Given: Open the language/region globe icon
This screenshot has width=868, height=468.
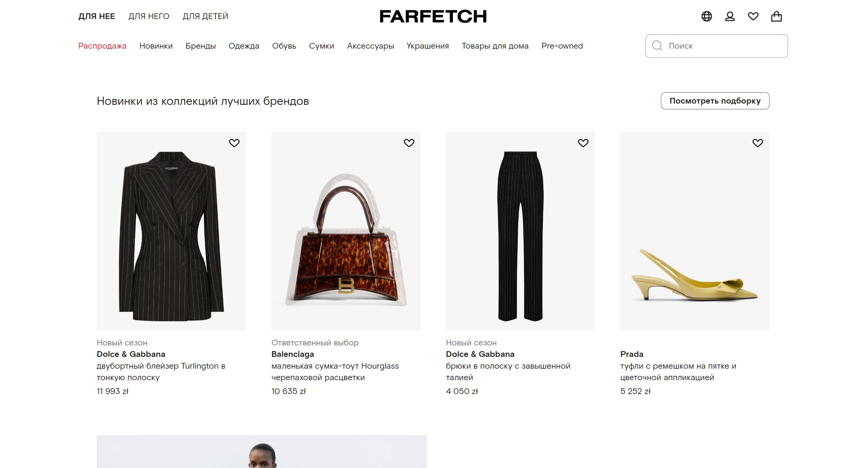Looking at the screenshot, I should 707,16.
